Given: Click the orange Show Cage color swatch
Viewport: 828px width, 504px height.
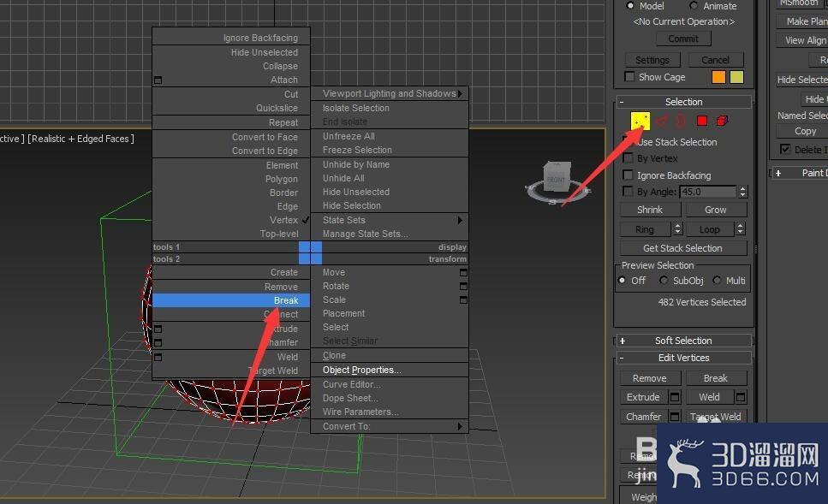Looking at the screenshot, I should click(718, 76).
